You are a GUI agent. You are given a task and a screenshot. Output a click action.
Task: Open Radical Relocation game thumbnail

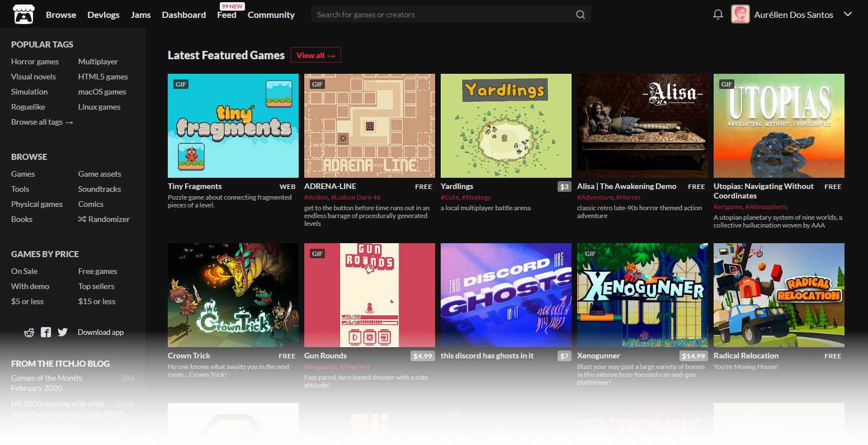click(779, 295)
